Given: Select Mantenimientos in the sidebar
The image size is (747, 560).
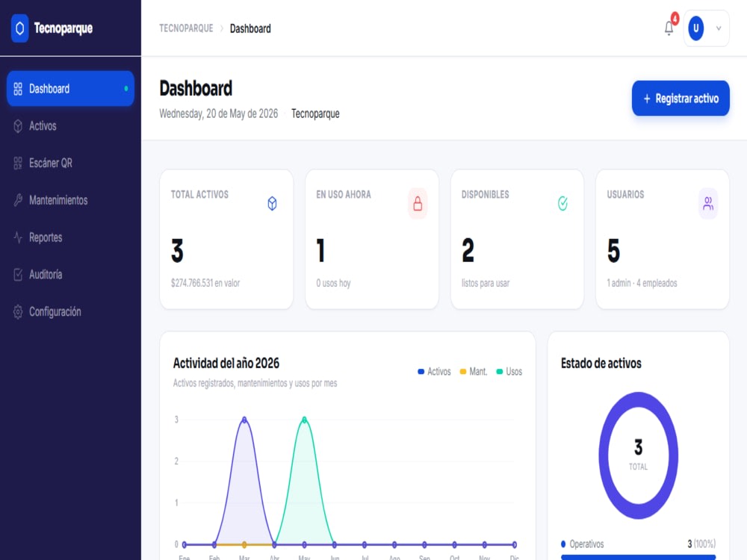Looking at the screenshot, I should [x=70, y=200].
